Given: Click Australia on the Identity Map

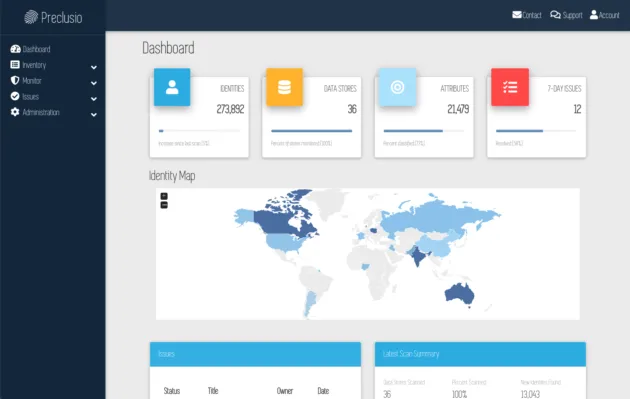Looking at the screenshot, I should 459,294.
